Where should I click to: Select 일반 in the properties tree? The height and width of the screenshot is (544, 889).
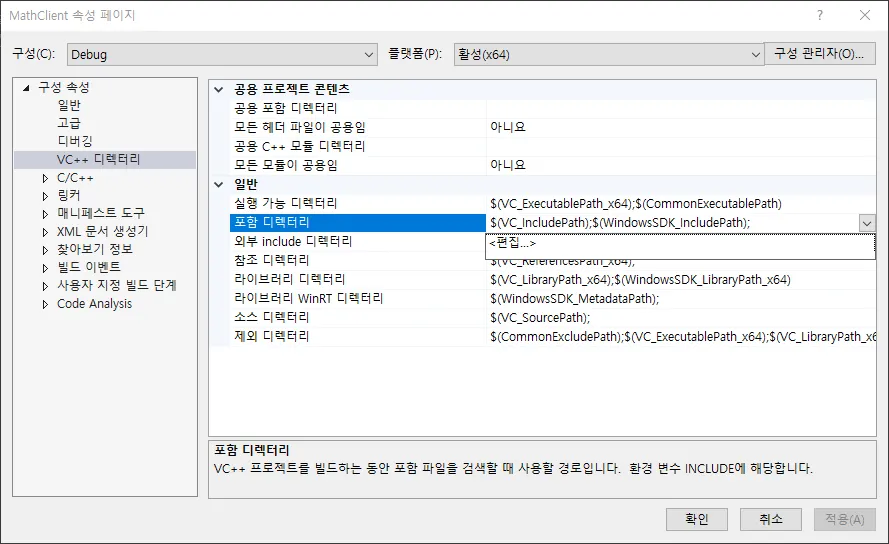69,105
